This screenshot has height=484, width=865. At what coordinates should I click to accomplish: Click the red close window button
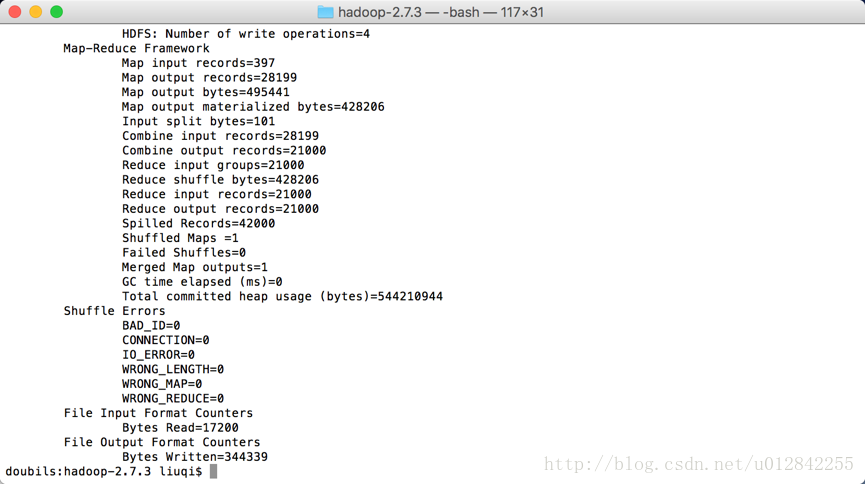[x=15, y=12]
